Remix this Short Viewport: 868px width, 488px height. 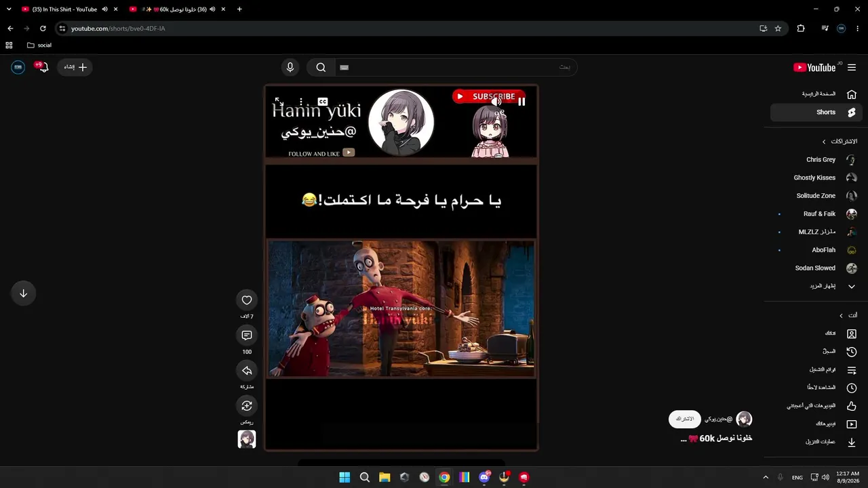click(x=247, y=406)
